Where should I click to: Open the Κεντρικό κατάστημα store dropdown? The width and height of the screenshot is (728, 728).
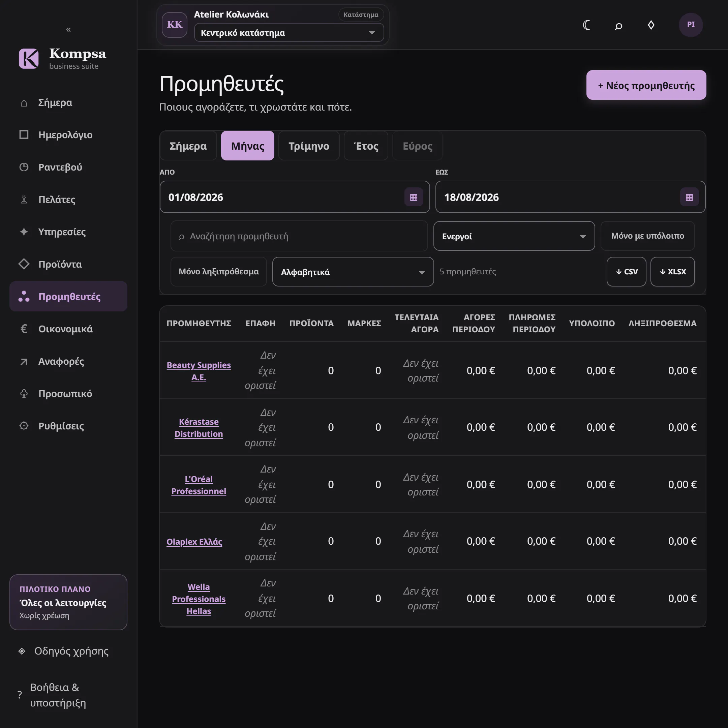coord(289,33)
